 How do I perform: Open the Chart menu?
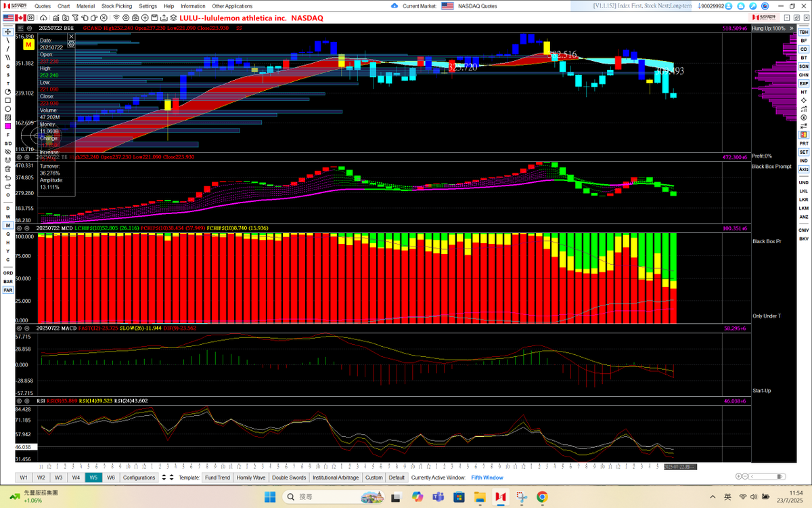[x=64, y=6]
